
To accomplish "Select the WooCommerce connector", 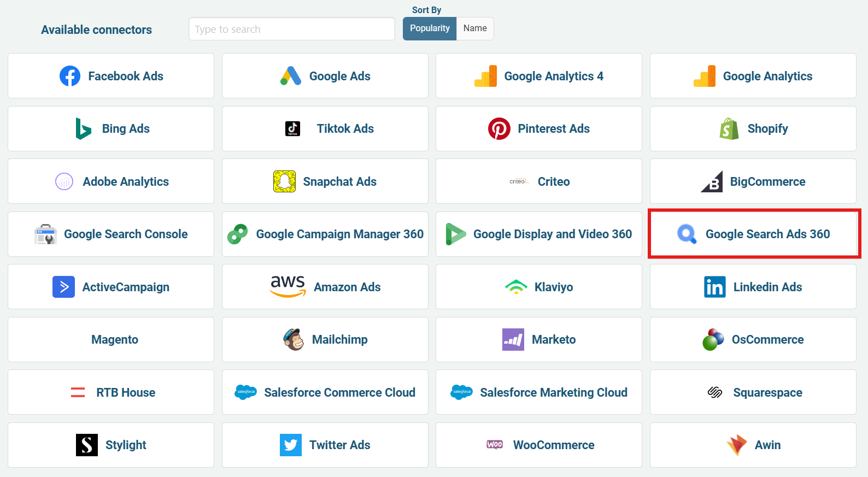I will click(538, 445).
